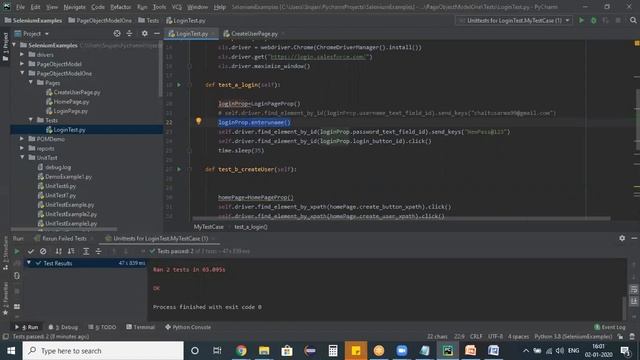
Task: Open the File menu
Action: pyautogui.click(x=20, y=7)
